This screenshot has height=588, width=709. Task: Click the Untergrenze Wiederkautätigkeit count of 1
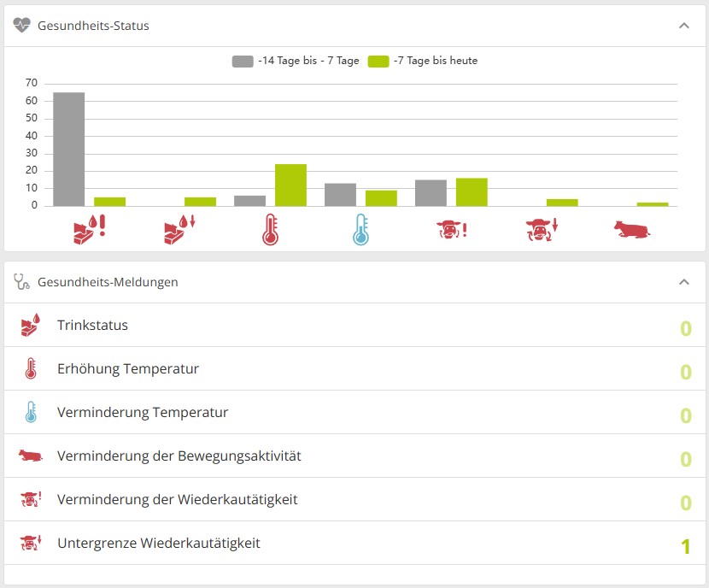(x=685, y=546)
